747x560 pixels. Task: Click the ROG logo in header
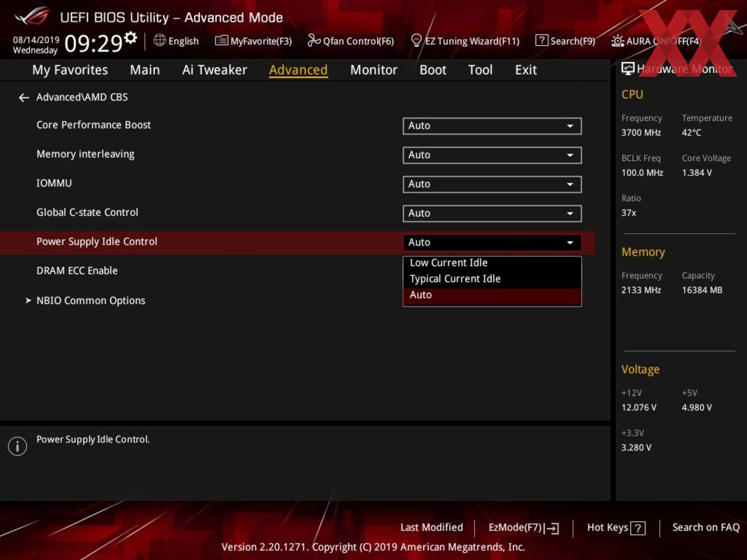(x=32, y=16)
